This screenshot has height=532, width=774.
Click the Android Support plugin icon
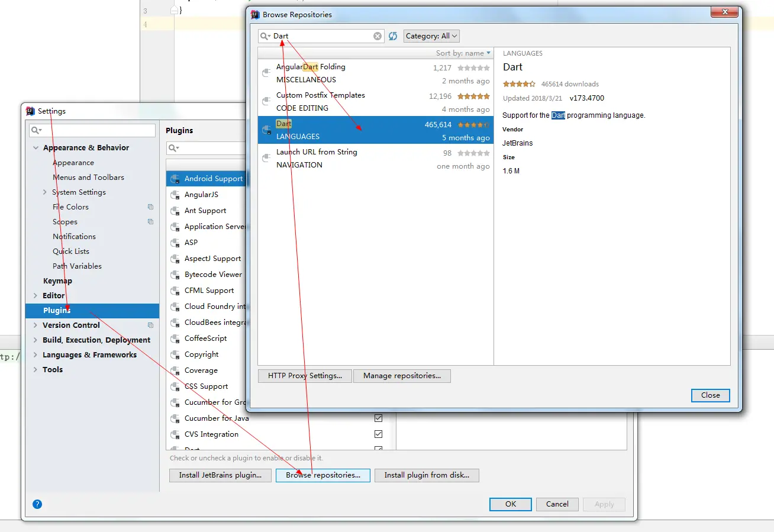point(175,179)
